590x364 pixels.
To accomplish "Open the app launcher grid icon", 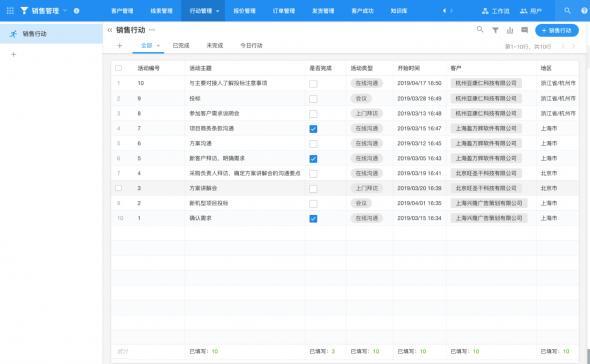I will coord(10,11).
